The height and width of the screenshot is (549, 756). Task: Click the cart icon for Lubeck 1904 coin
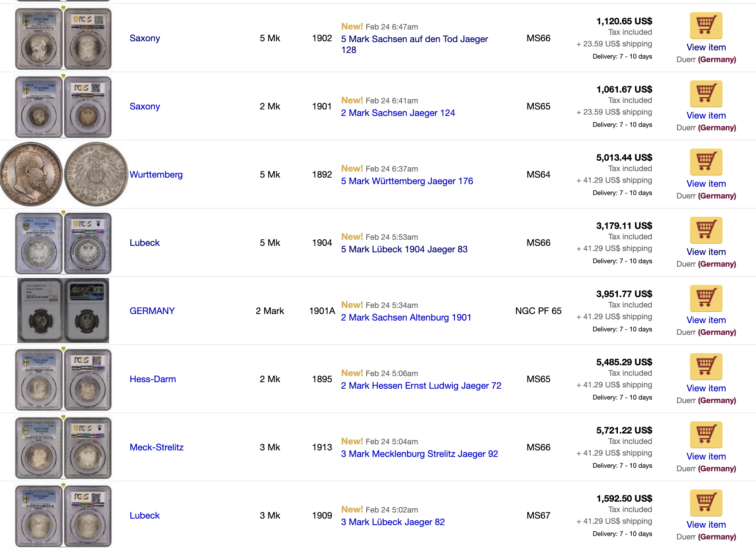(706, 230)
